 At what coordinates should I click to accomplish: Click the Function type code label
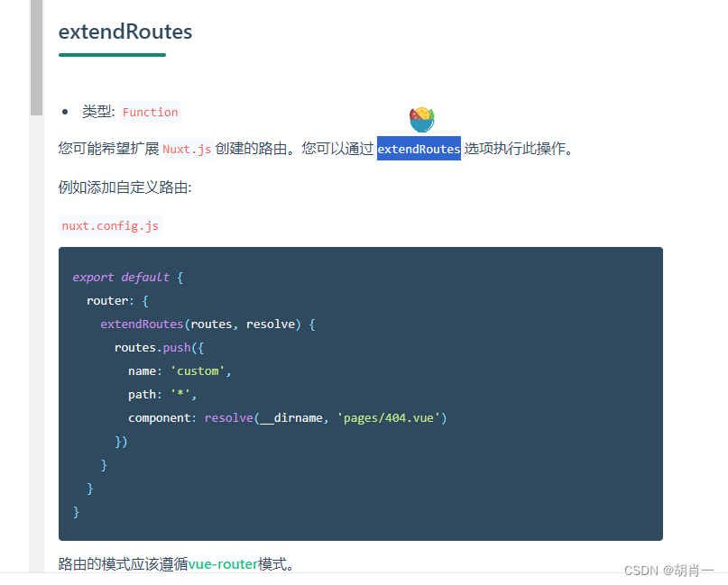(x=150, y=113)
